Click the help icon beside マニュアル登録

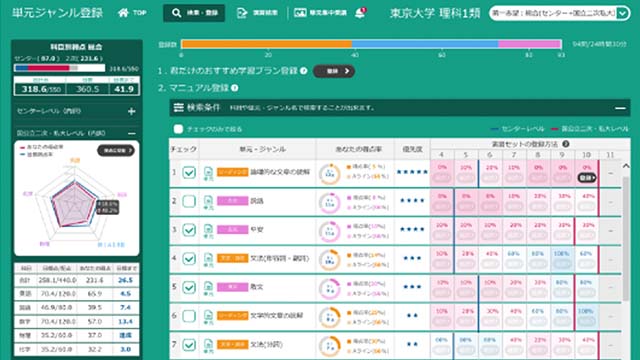(235, 88)
